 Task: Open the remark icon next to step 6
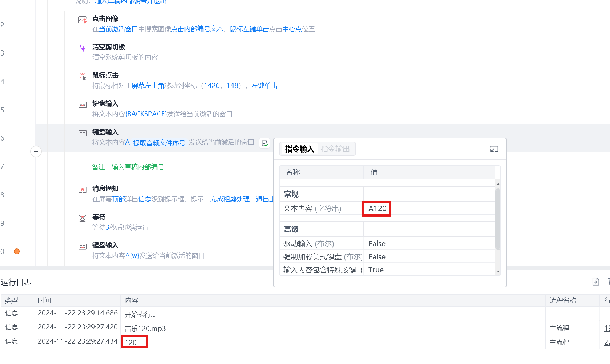click(264, 143)
